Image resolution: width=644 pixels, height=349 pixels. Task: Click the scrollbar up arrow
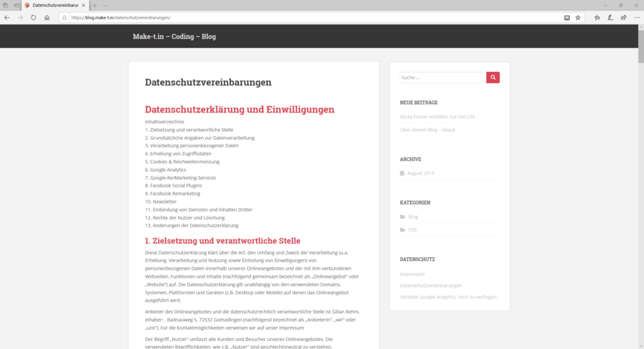pyautogui.click(x=641, y=28)
